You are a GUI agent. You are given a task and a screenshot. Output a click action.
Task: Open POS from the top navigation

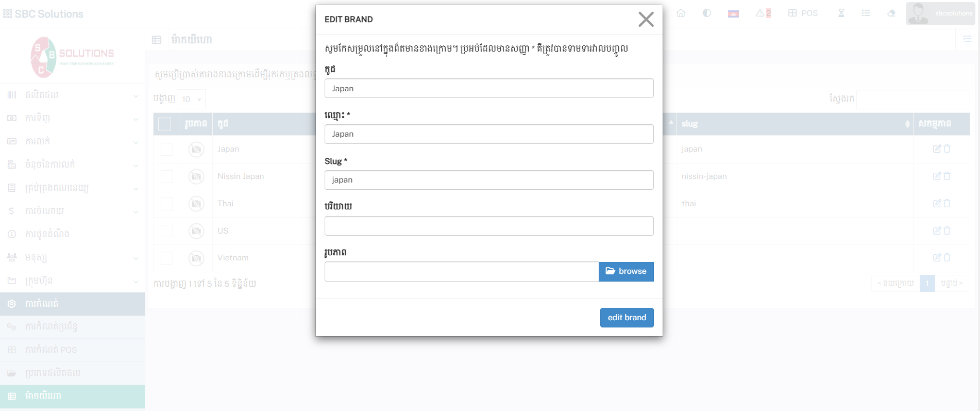803,13
